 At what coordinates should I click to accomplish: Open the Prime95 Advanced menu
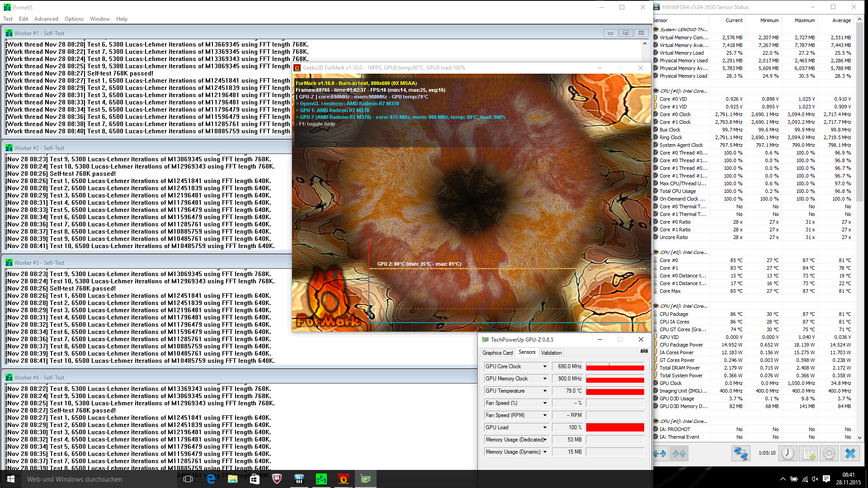point(46,19)
